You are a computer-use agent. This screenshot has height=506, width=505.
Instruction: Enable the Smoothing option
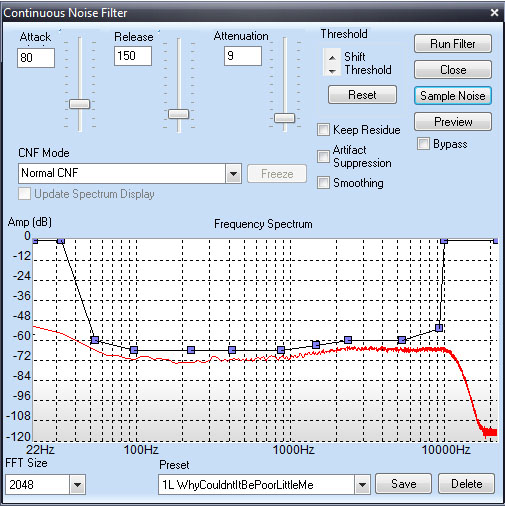[323, 183]
